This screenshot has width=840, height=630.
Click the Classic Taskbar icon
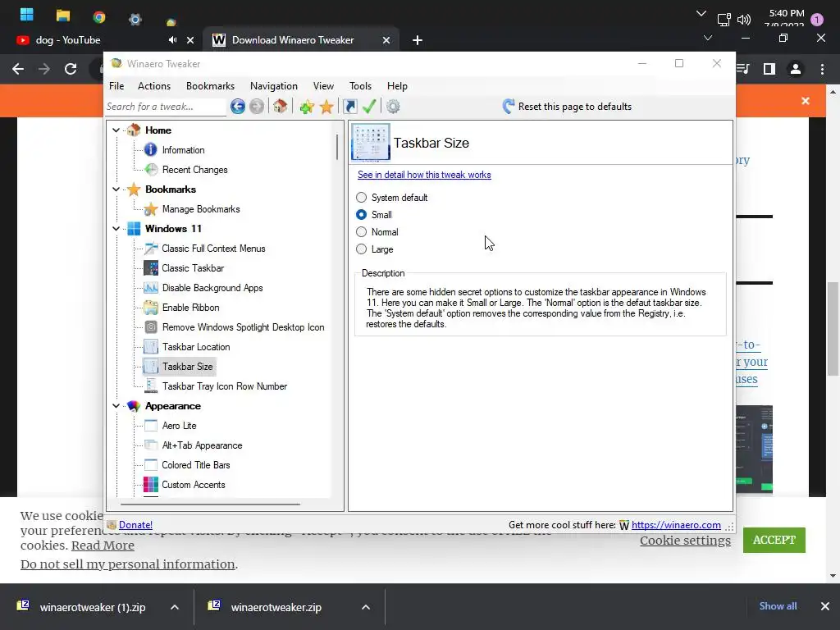point(151,268)
